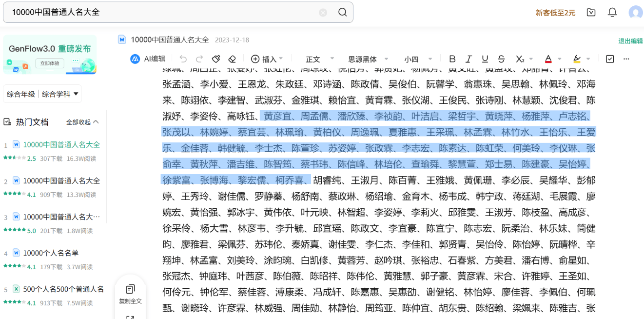
Task: Click the 复制全文 copy button
Action: (x=130, y=294)
